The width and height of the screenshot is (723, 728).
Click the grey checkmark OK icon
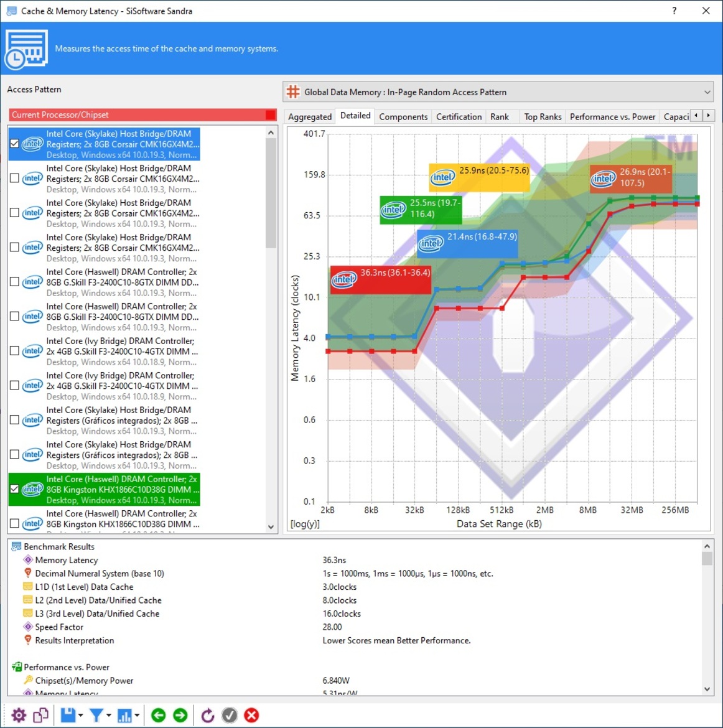[x=230, y=715]
